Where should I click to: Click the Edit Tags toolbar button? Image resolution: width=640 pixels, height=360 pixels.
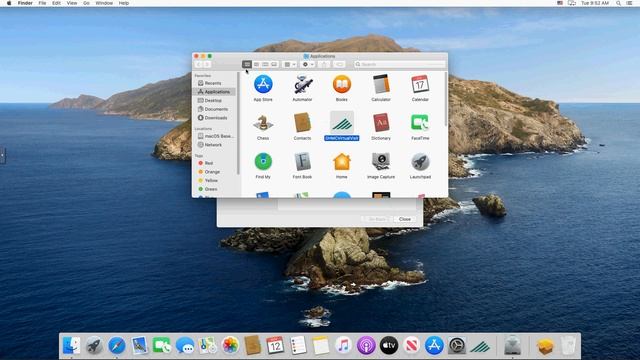[339, 64]
